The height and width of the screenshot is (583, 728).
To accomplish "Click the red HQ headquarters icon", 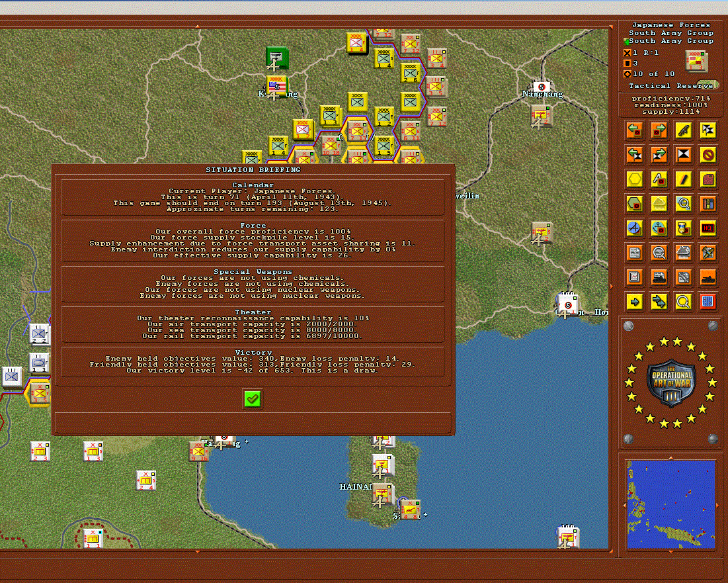I will point(708,228).
